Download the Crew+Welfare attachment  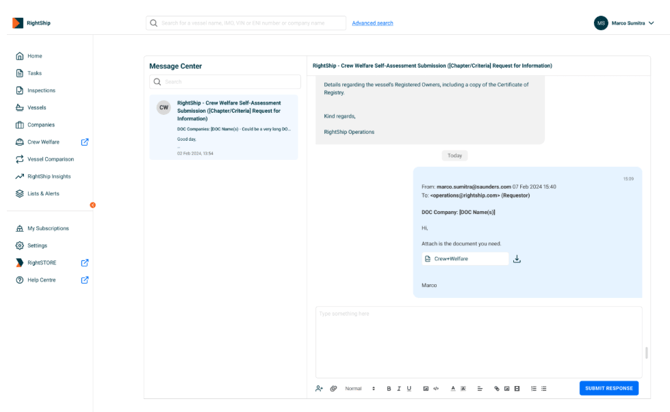(517, 259)
